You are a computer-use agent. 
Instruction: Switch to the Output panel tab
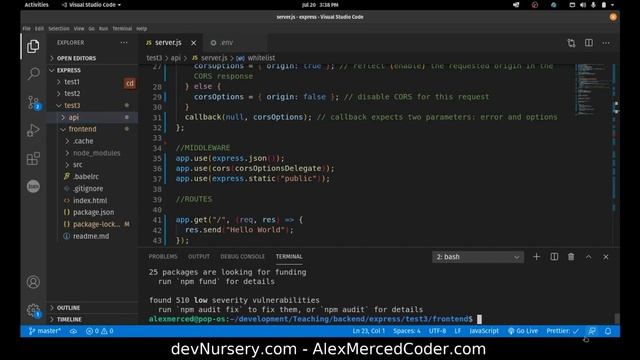(x=199, y=257)
